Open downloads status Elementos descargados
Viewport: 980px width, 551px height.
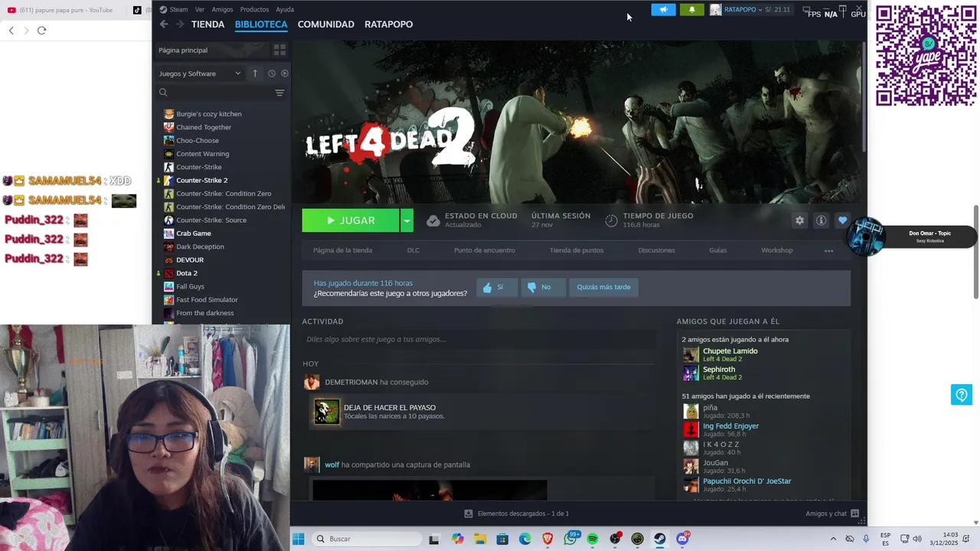(x=517, y=514)
